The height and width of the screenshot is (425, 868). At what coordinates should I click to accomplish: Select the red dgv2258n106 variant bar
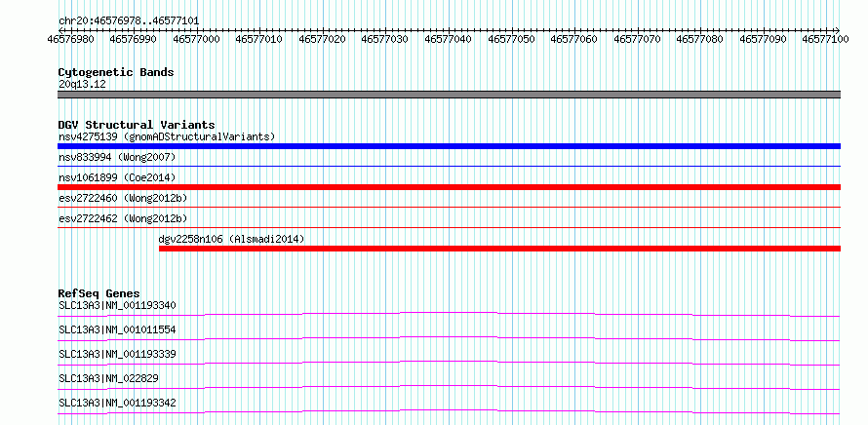point(500,249)
